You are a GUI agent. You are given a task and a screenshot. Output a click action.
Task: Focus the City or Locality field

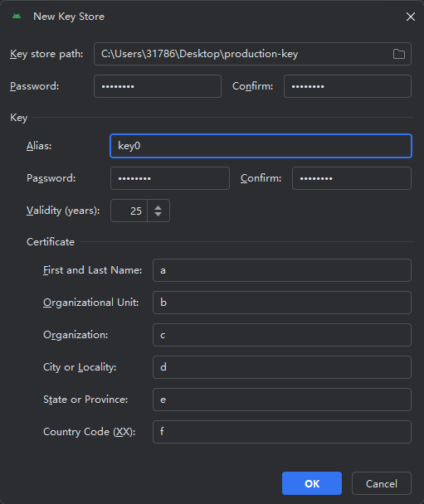point(282,367)
